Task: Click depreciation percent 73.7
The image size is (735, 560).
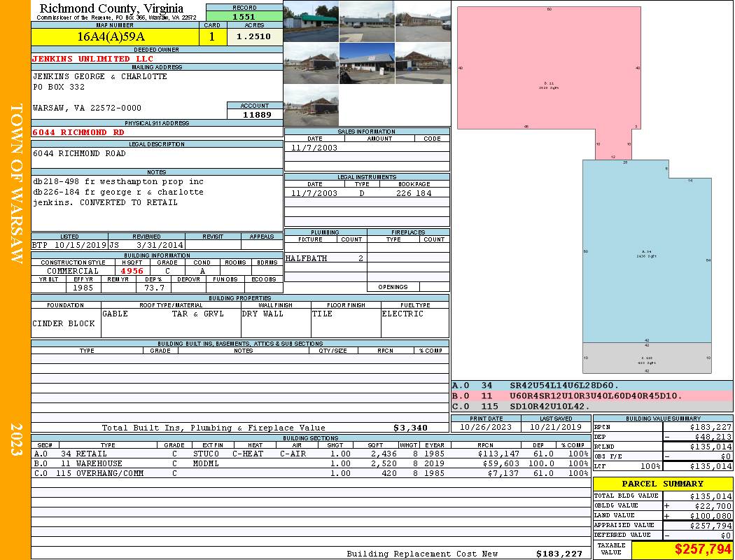Action: click(x=154, y=288)
